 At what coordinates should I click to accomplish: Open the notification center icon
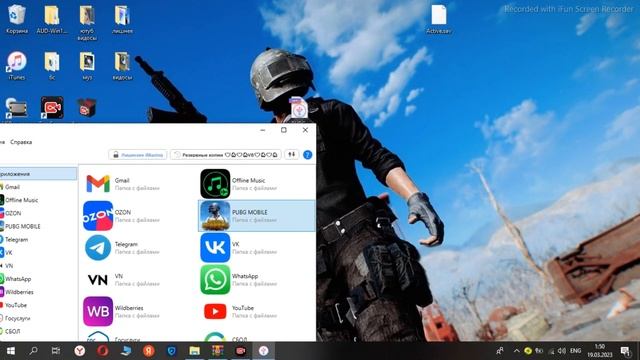pyautogui.click(x=625, y=351)
